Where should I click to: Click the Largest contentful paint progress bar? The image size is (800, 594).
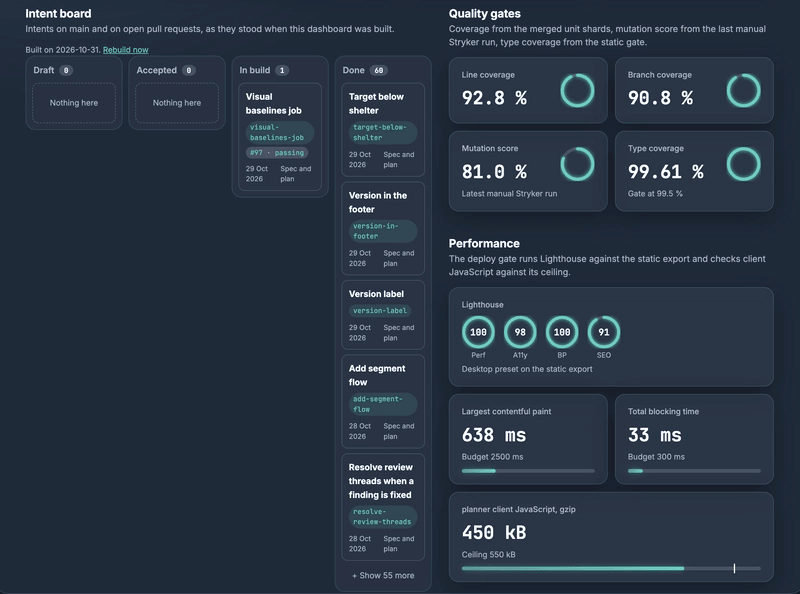[x=528, y=471]
